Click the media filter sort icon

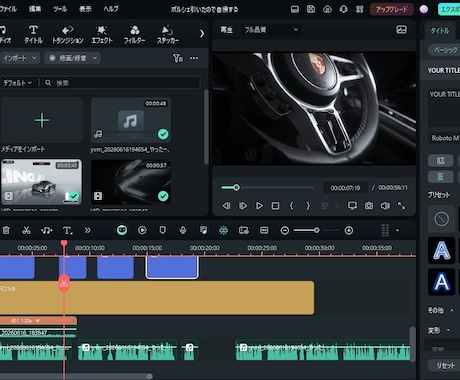pos(177,58)
